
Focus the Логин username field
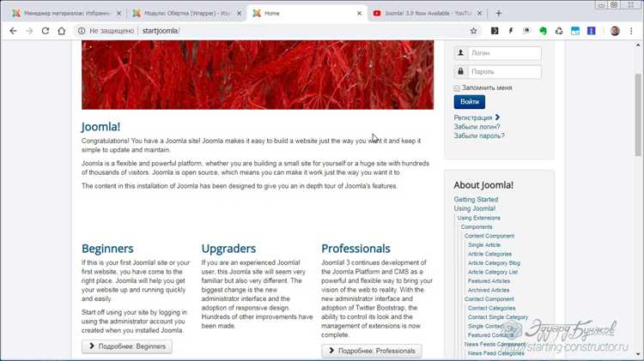[504, 53]
